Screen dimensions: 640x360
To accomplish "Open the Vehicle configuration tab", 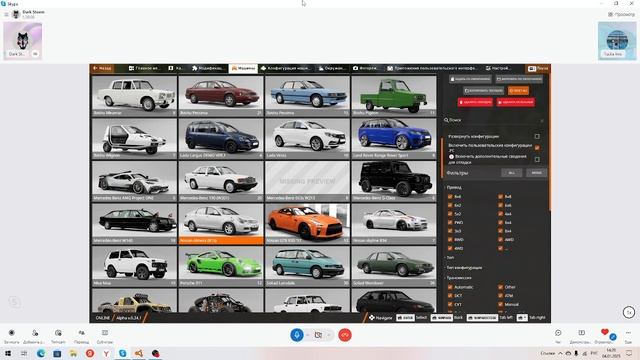I will 286,68.
